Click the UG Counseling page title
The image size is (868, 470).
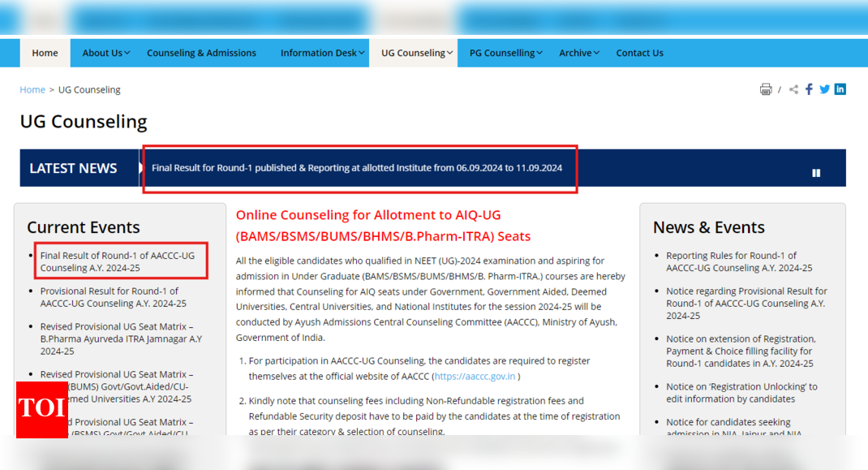[84, 122]
